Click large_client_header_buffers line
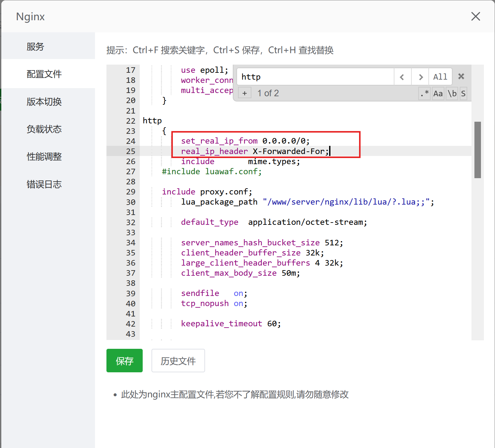The image size is (495, 448). point(262,263)
